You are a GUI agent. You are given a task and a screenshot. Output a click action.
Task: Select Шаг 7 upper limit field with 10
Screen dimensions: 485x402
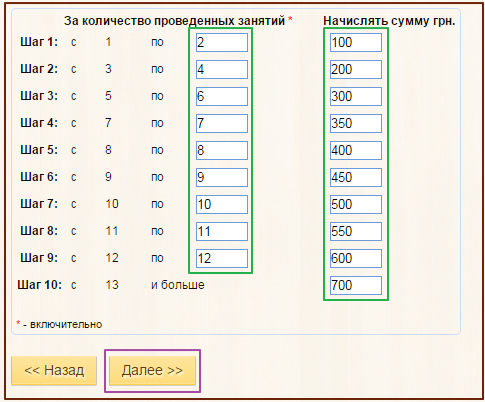tap(222, 204)
